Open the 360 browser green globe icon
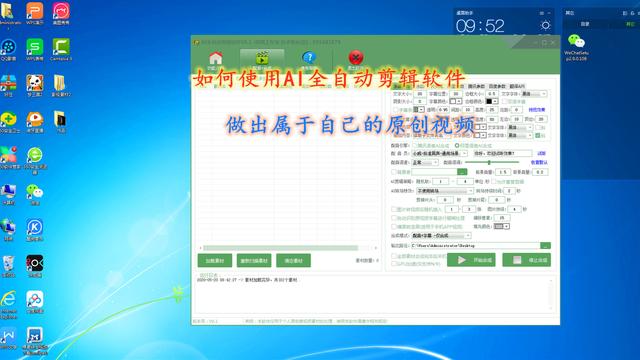 [x=35, y=156]
